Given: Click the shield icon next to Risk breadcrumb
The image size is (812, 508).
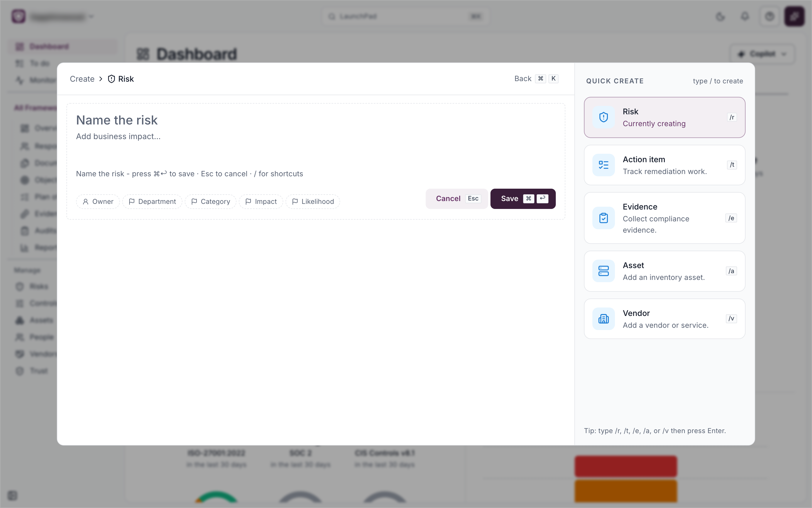Looking at the screenshot, I should 111,79.
